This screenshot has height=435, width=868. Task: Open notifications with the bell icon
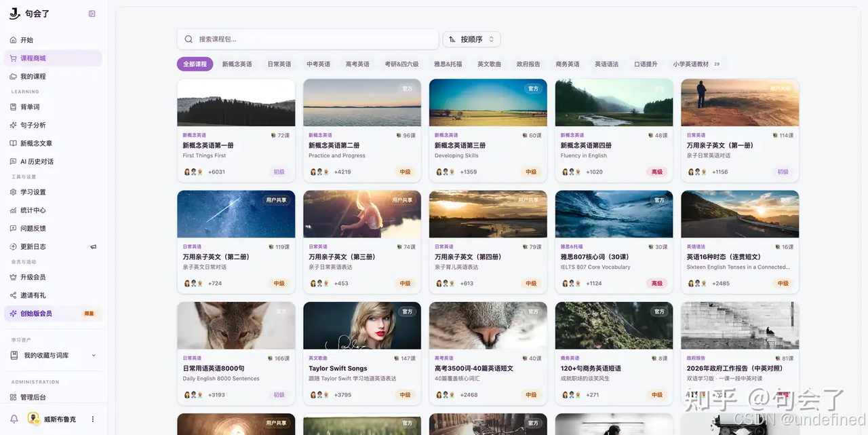[14, 419]
